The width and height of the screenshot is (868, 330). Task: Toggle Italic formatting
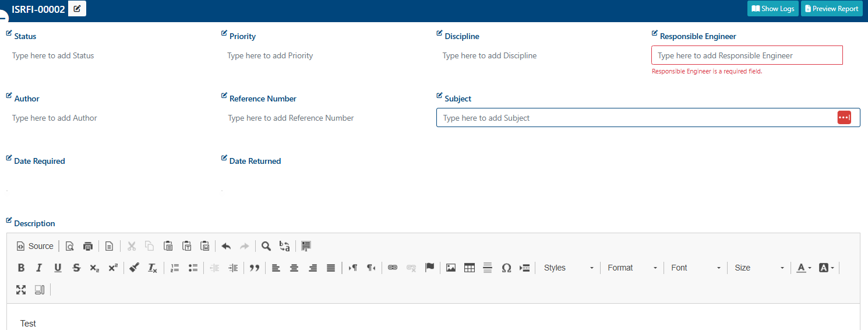39,268
